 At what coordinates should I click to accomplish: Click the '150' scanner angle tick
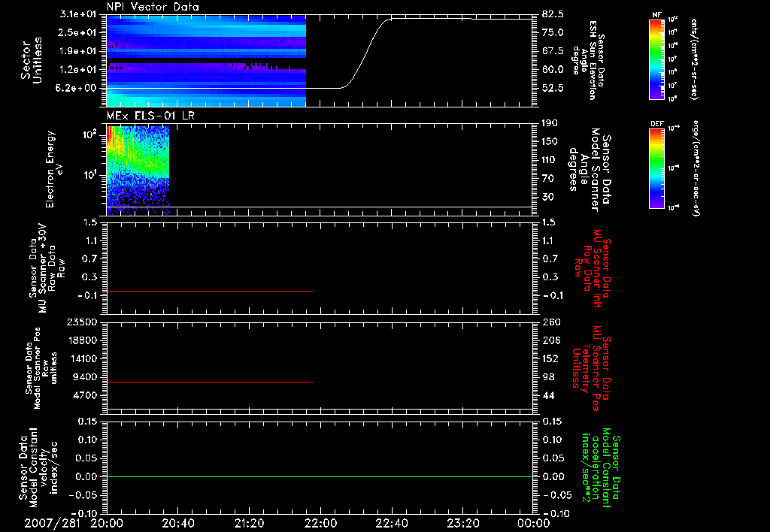point(550,141)
